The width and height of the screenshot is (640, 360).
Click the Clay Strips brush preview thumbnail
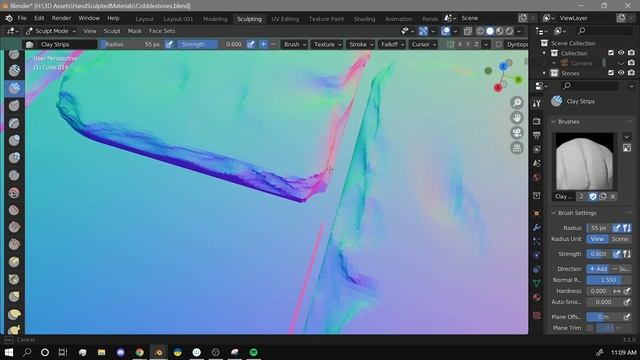584,162
